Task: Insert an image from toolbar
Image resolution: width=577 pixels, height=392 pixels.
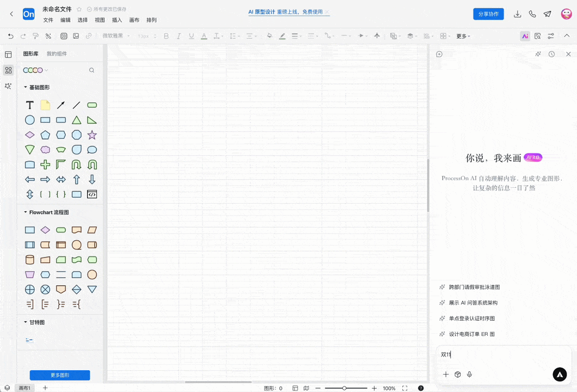Action: (x=76, y=36)
